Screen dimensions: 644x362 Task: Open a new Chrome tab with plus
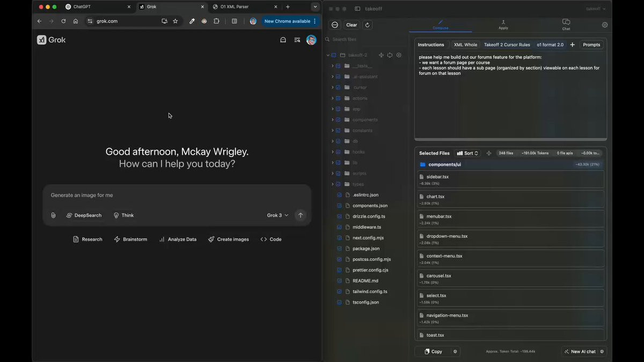tap(288, 7)
